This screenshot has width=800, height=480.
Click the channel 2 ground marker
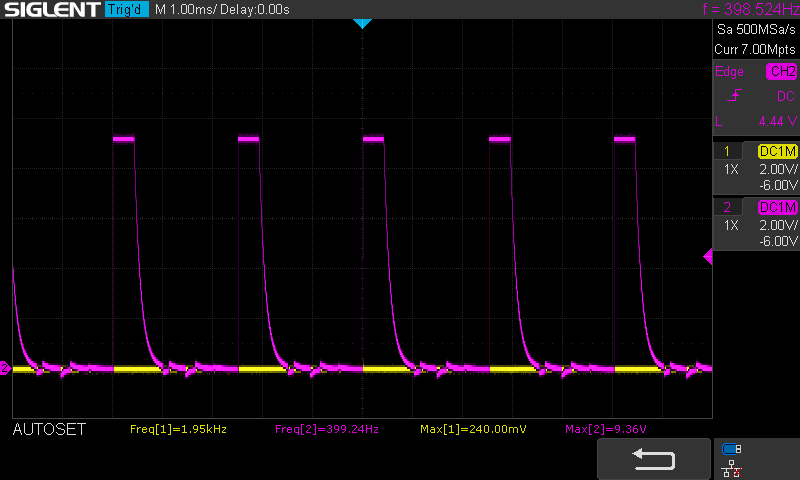click(5, 368)
